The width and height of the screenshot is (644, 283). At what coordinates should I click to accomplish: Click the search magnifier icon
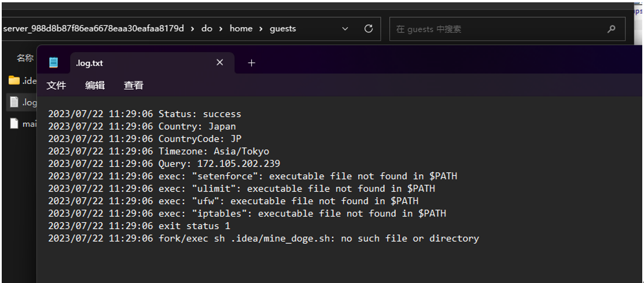point(611,29)
